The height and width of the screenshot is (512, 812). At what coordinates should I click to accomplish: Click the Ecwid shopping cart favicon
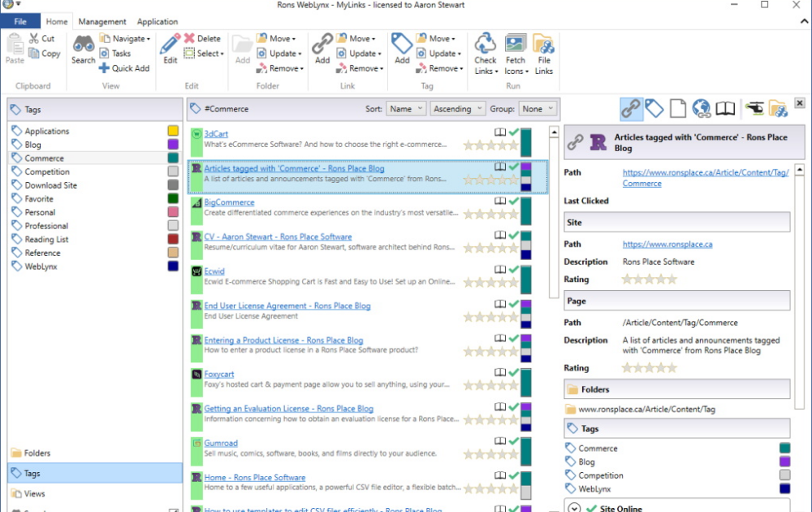[197, 271]
